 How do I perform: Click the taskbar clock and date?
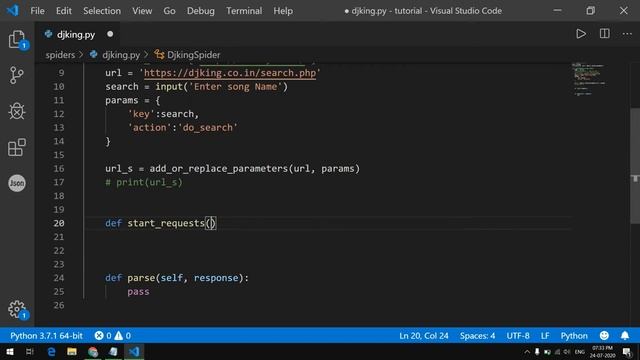[x=602, y=352]
